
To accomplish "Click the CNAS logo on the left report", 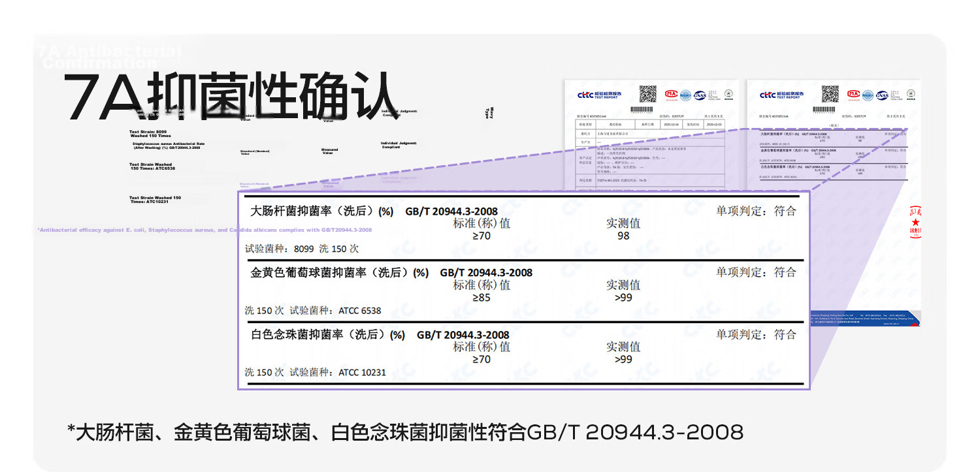I will [700, 95].
